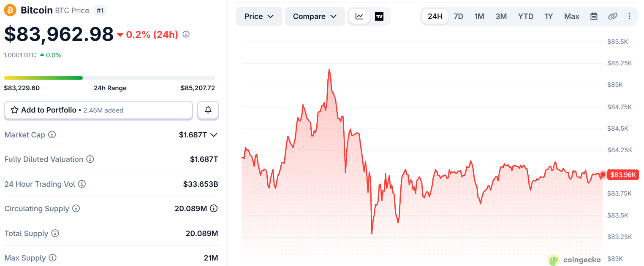This screenshot has height=266, width=644.
Task: Select the 1M time range
Action: click(x=479, y=16)
